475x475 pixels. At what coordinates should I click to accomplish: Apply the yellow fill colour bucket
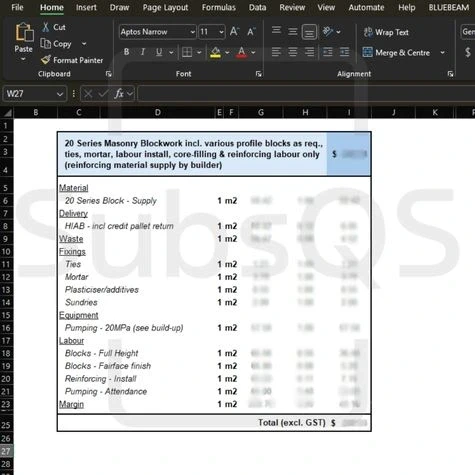pyautogui.click(x=215, y=52)
